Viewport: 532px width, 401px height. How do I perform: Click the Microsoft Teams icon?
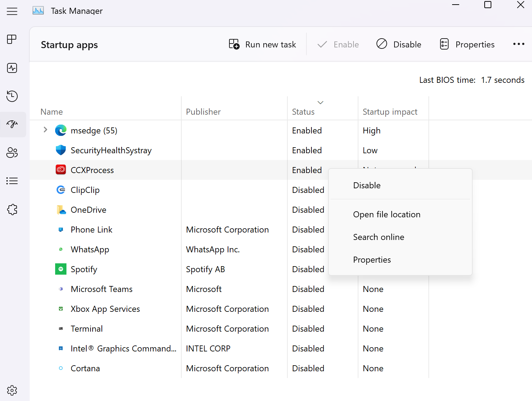(61, 289)
